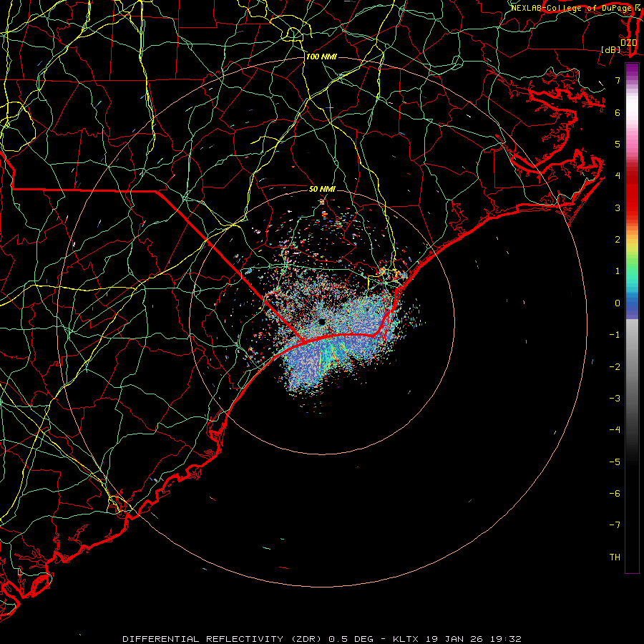This screenshot has height=644, width=644.
Task: Click the -5 value on the scale
Action: [615, 462]
